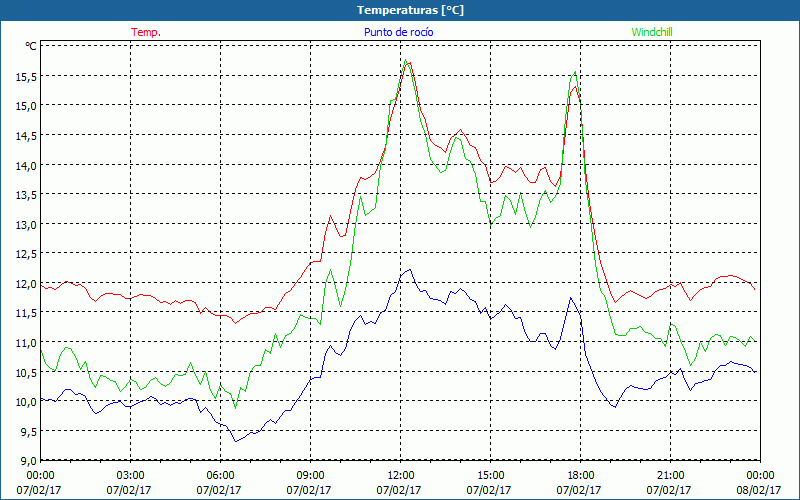
Task: Click the "°C" unit label on the y-axis
Action: tap(31, 46)
